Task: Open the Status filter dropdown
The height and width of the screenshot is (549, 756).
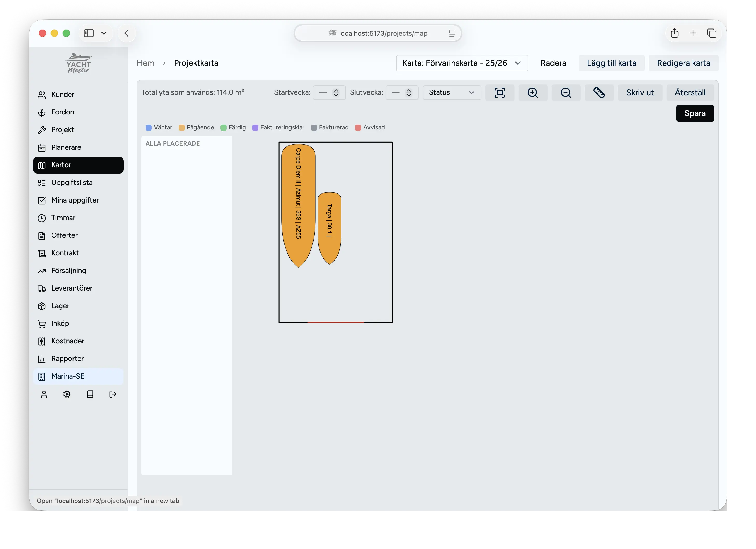Action: click(x=451, y=93)
